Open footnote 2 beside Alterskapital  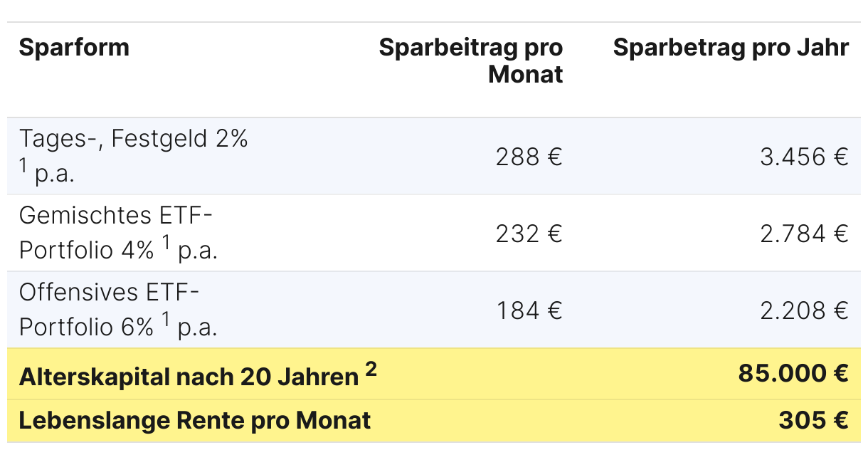(371, 369)
